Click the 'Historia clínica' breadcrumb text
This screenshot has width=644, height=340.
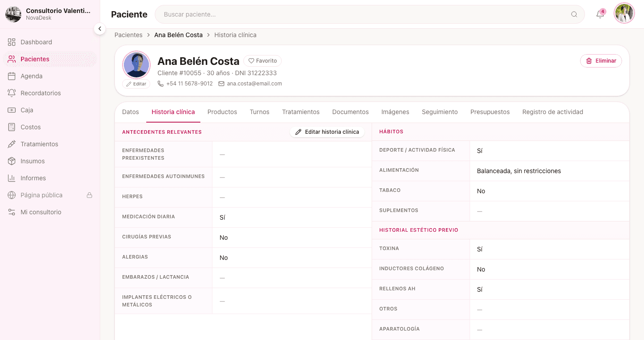click(235, 35)
